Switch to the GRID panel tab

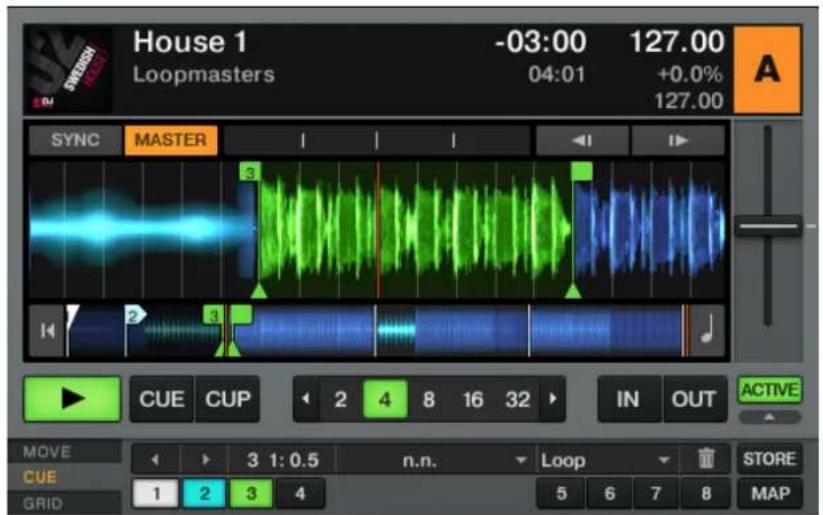[x=64, y=503]
